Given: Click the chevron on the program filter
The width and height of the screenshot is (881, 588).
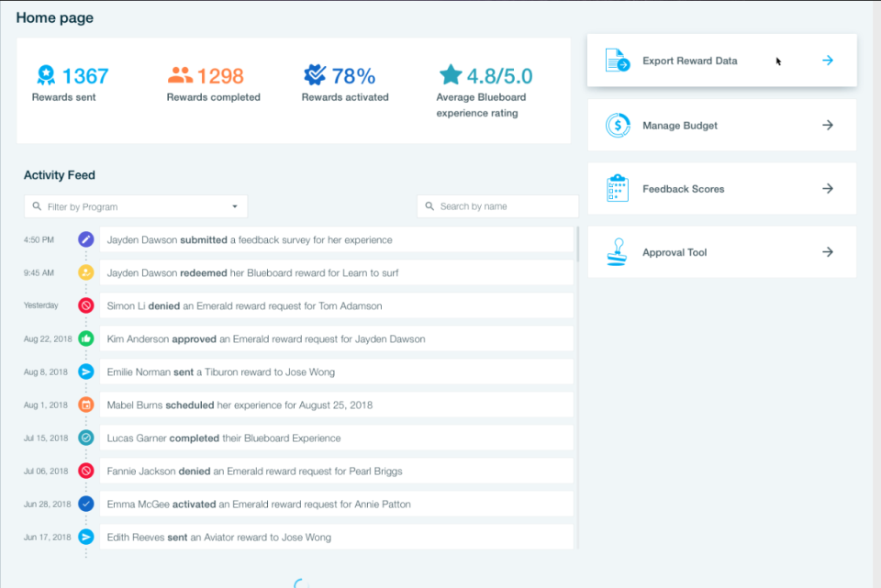Looking at the screenshot, I should click(x=236, y=206).
